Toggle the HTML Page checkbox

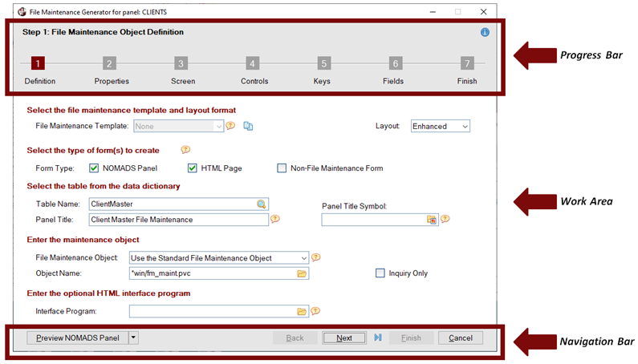193,168
